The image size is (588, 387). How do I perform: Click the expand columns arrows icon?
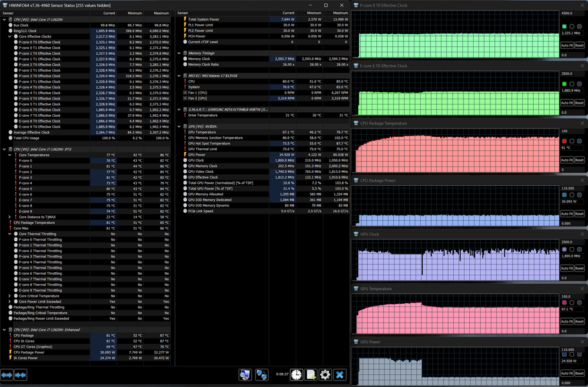[7, 375]
